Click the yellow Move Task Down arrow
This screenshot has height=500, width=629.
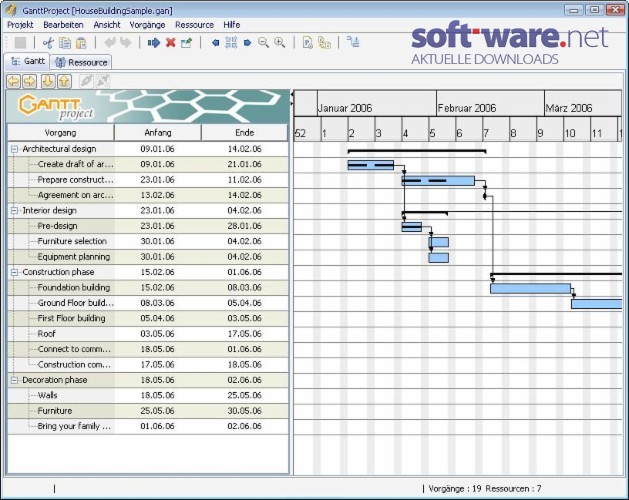tap(48, 81)
